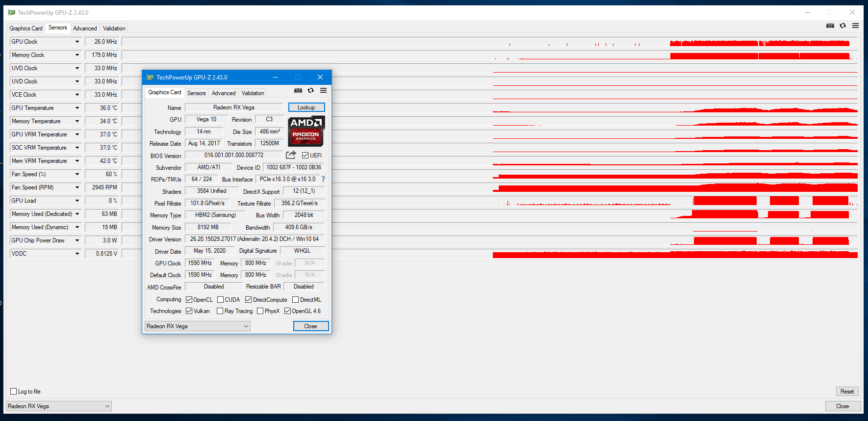Open the VCE Clock sensor dropdown
The image size is (868, 421).
[77, 95]
